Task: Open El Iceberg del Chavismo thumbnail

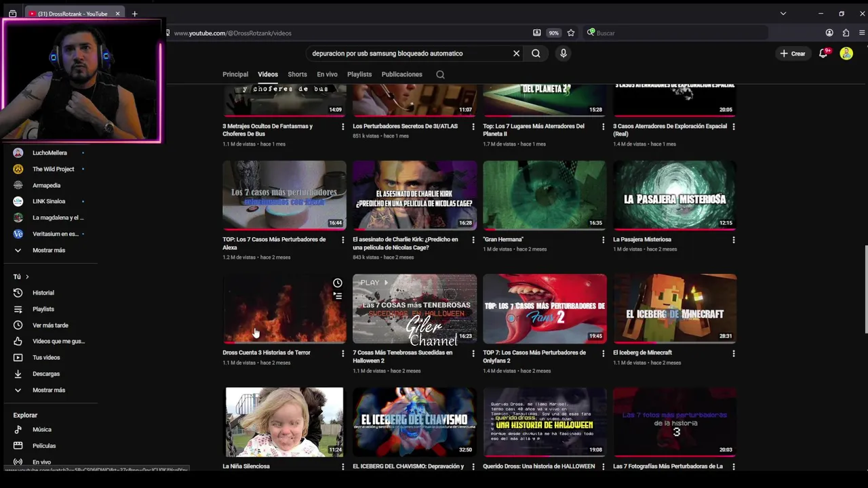Action: [x=414, y=422]
